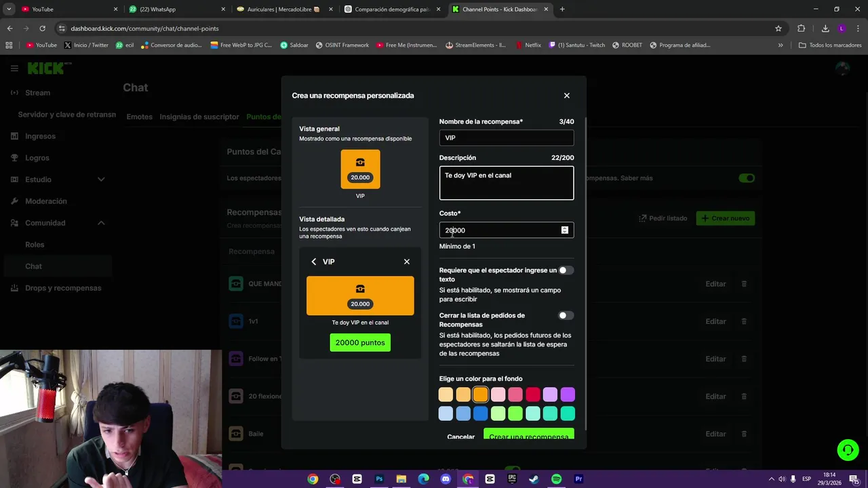The width and height of the screenshot is (868, 488).
Task: Delete the Baile reward row
Action: (744, 434)
